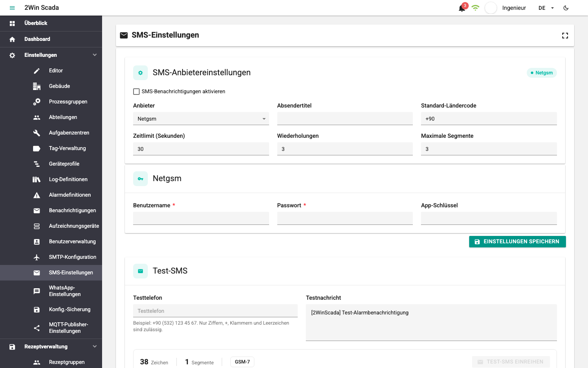Click the Editor pencil icon
The height and width of the screenshot is (368, 588).
point(37,71)
